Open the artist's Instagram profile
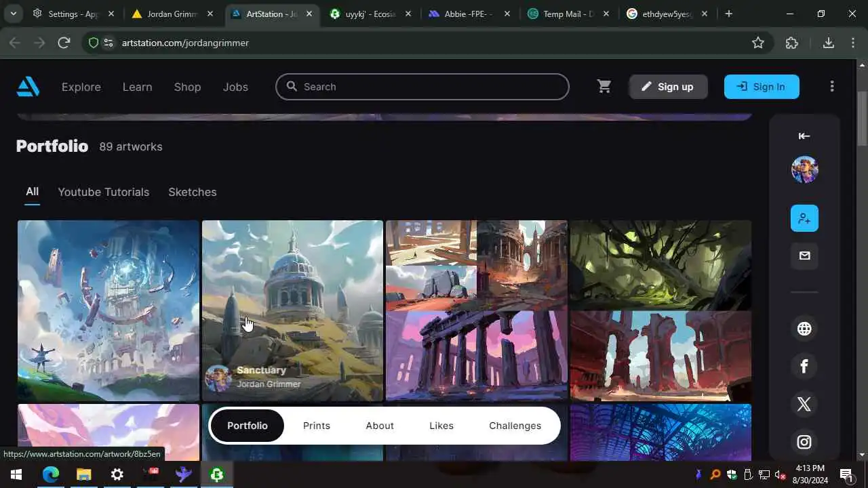The height and width of the screenshot is (488, 868). pos(804,443)
